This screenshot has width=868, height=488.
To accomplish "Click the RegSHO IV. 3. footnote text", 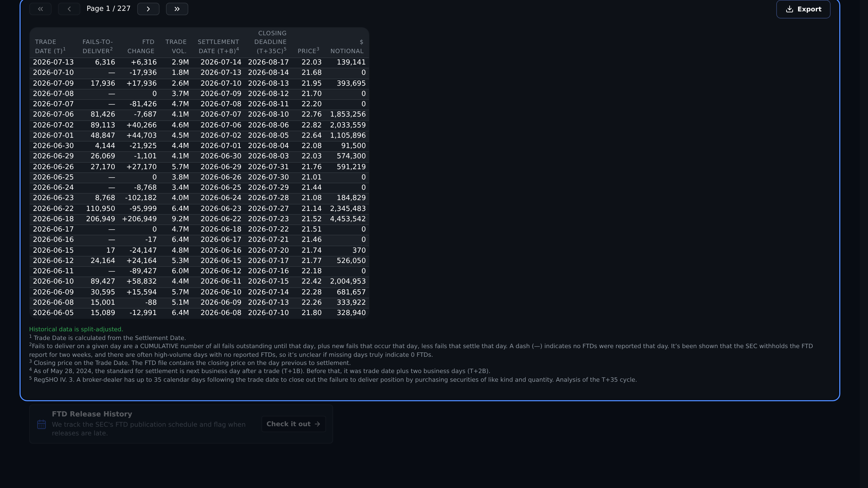I will point(333,380).
